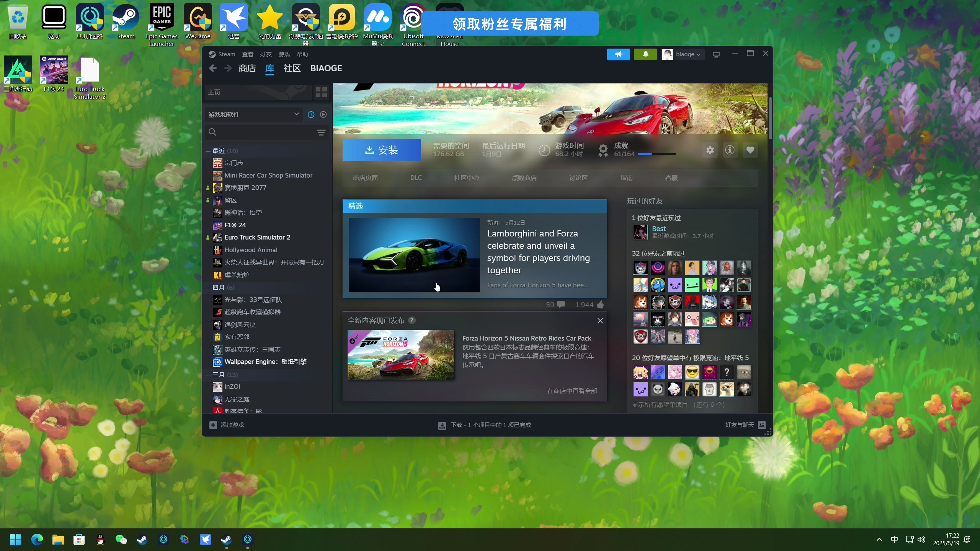Open WeGame desktop shortcut

[x=198, y=21]
